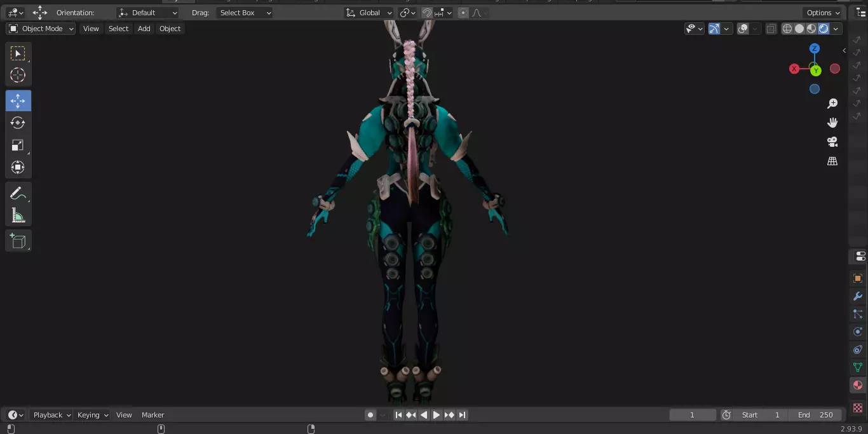
Task: Toggle proportional editing button
Action: pyautogui.click(x=463, y=13)
